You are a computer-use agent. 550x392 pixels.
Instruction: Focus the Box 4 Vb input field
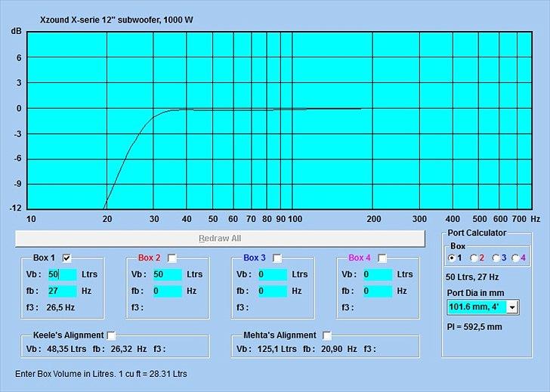pyautogui.click(x=377, y=275)
